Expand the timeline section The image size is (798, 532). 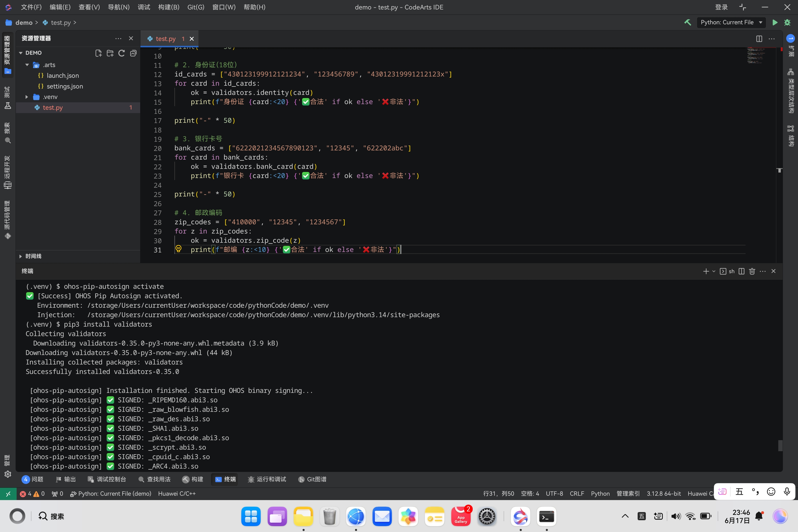[21, 256]
